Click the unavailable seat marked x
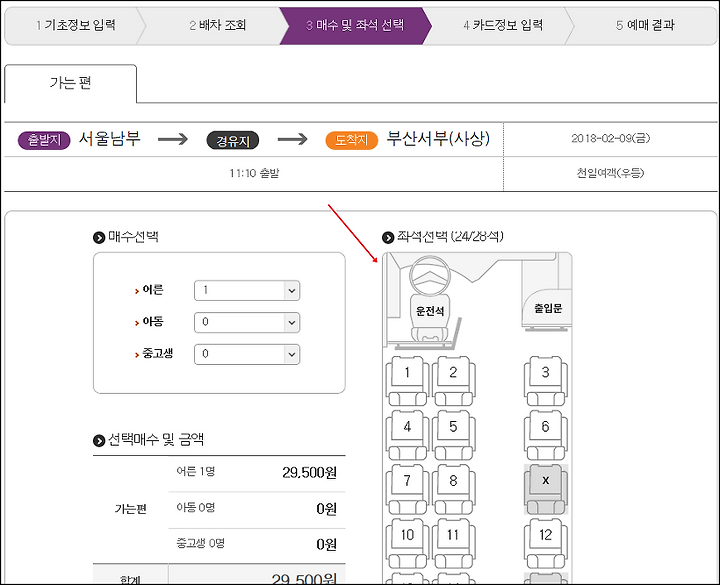 tap(546, 489)
